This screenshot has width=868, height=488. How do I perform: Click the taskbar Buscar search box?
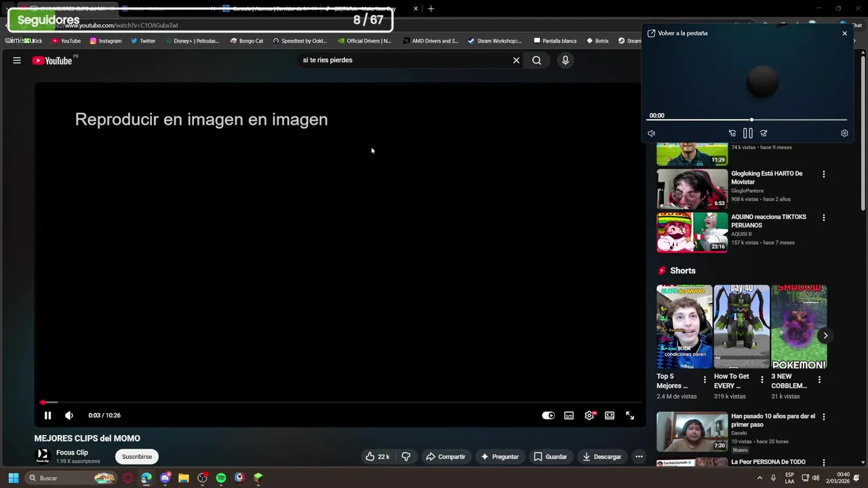tap(71, 478)
